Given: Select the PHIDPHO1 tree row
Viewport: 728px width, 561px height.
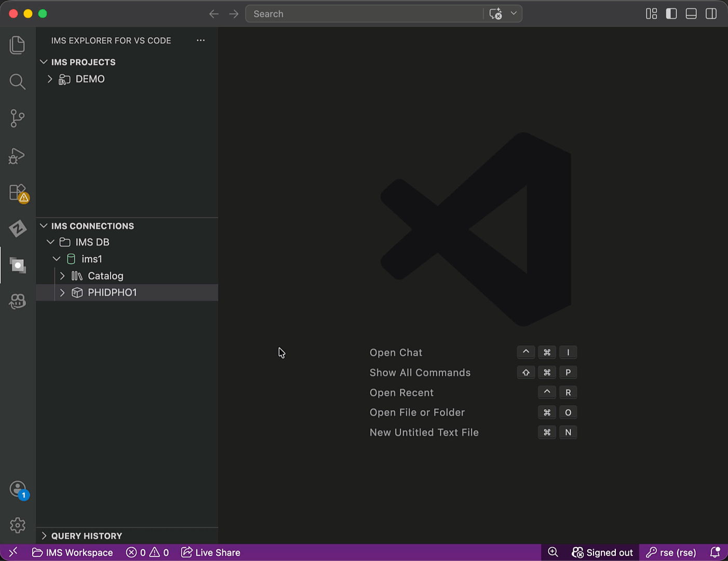Looking at the screenshot, I should tap(127, 292).
